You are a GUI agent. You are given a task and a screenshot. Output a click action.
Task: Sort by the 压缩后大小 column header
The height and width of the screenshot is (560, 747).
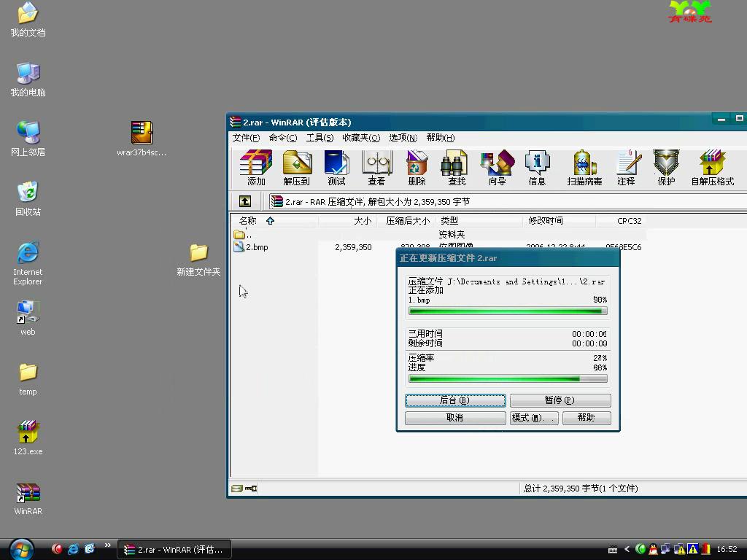(x=406, y=220)
